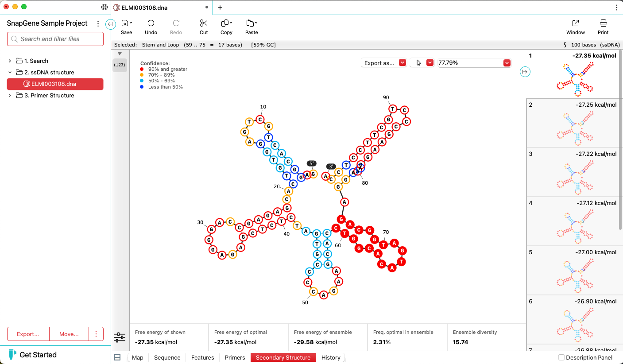Click the Free energy of ensemble value
The height and width of the screenshot is (364, 623).
[315, 342]
